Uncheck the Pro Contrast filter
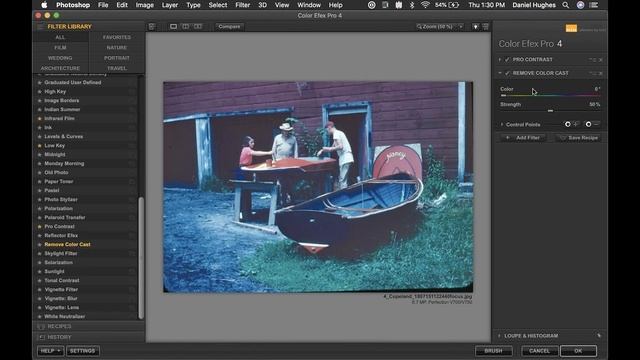Viewport: 640px width, 360px height. (x=507, y=60)
